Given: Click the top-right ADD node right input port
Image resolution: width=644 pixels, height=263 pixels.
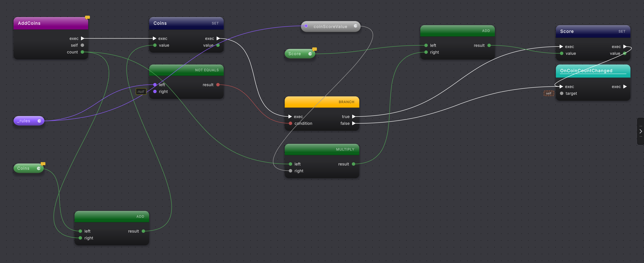Looking at the screenshot, I should [426, 52].
